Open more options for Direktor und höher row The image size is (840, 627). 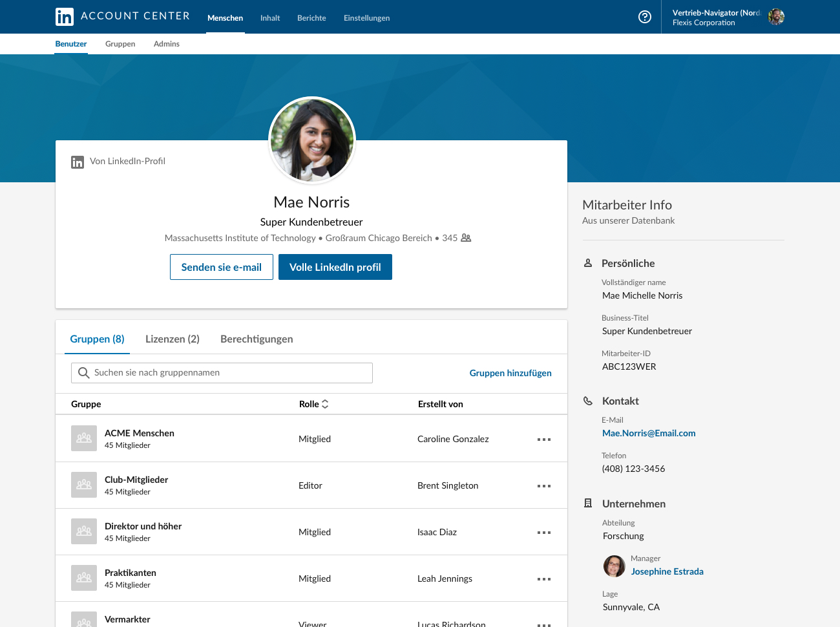click(x=544, y=533)
